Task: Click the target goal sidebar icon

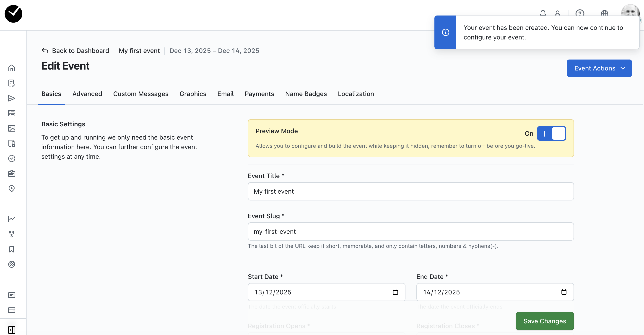Action: coord(11,264)
